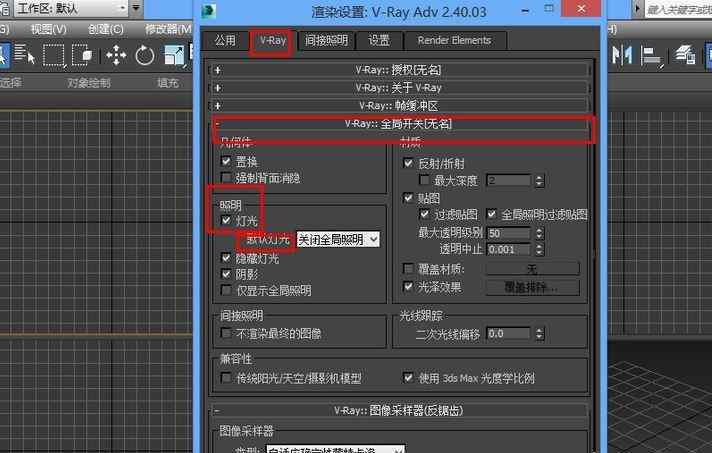Open the 默认灯光 dropdown
The width and height of the screenshot is (712, 453).
[338, 239]
